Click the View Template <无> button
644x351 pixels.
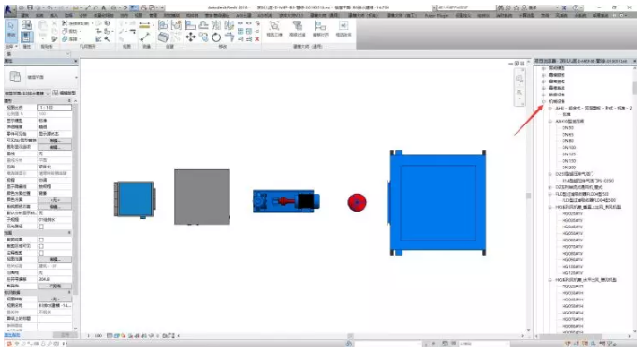(55, 299)
